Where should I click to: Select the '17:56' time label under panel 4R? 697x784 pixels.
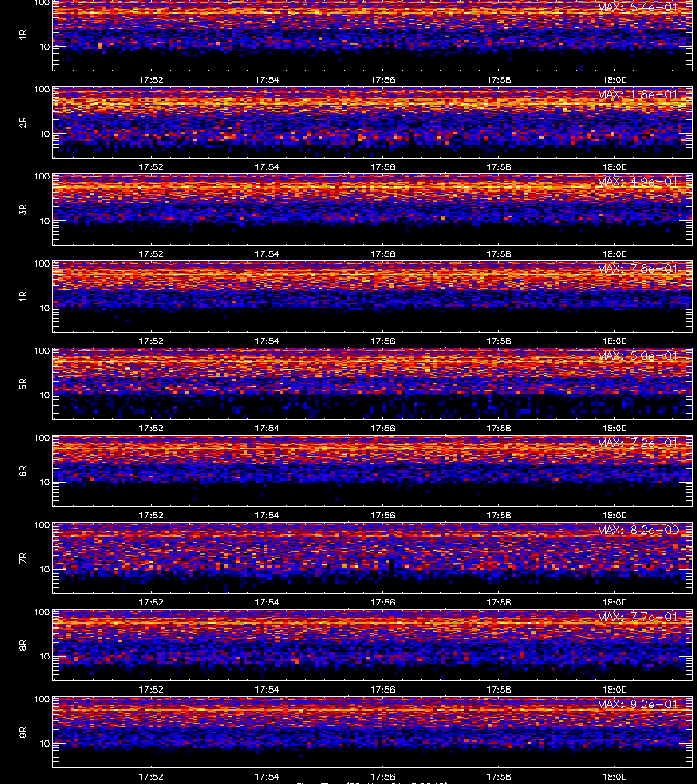383,341
